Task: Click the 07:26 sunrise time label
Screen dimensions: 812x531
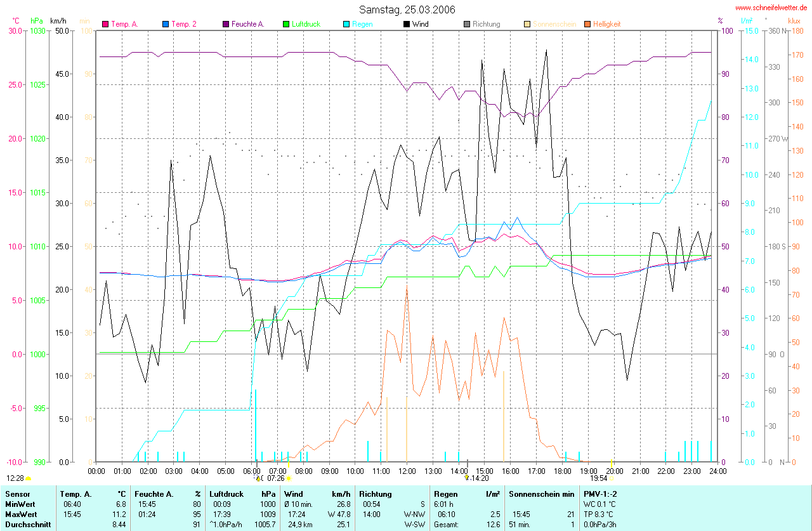Action: pyautogui.click(x=276, y=478)
